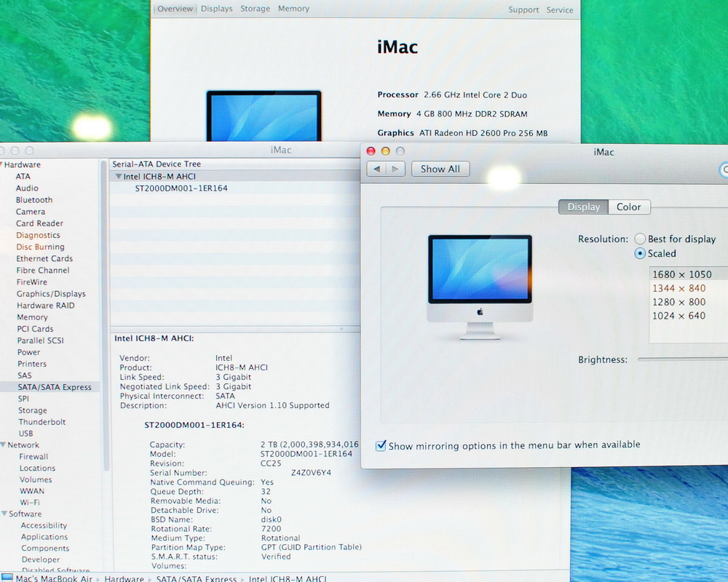Select USB in the sidebar

tap(25, 434)
